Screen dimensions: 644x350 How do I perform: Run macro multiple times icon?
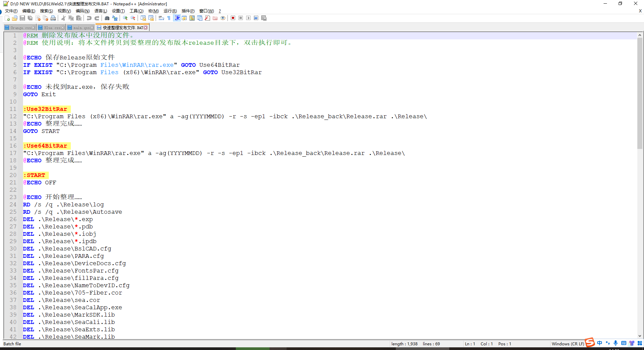coord(256,18)
